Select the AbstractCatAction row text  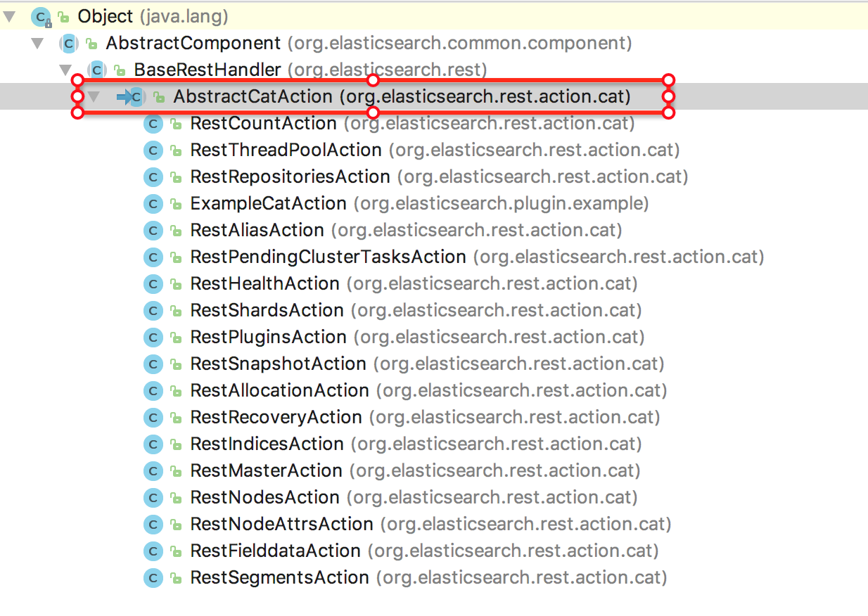point(402,96)
